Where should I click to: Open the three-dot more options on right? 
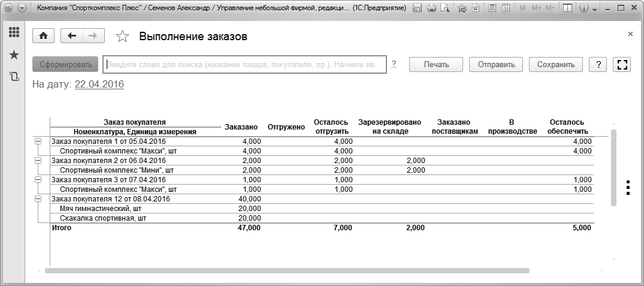628,188
